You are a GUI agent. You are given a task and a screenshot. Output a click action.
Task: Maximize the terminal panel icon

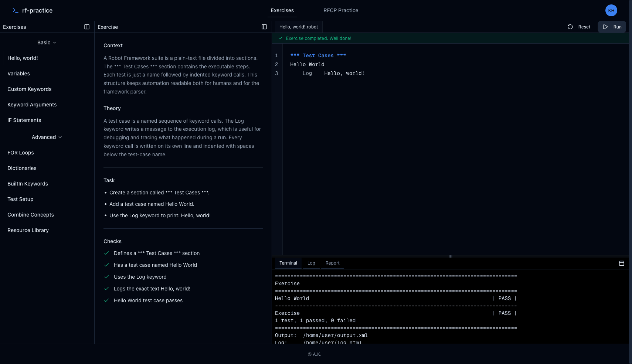pos(622,263)
